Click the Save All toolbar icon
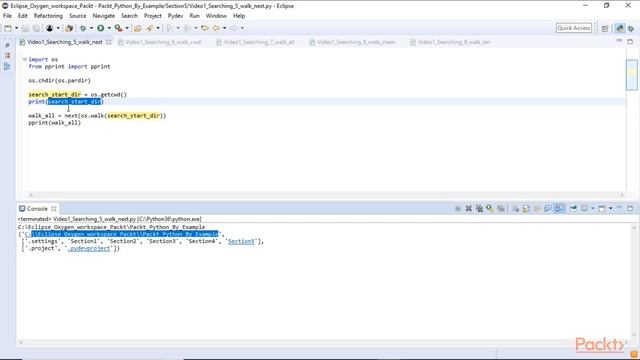The height and width of the screenshot is (360, 640). click(x=36, y=28)
